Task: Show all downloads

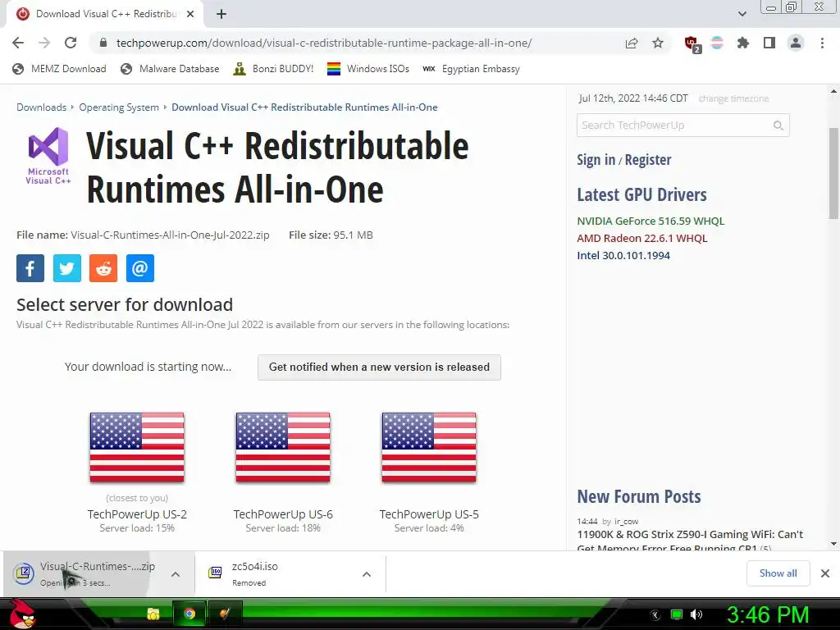Action: click(x=778, y=573)
